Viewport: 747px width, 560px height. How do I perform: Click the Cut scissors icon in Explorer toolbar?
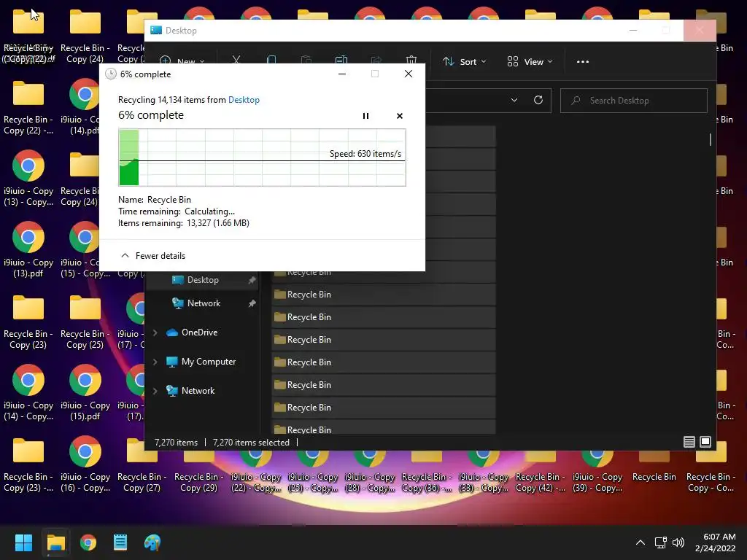click(236, 61)
